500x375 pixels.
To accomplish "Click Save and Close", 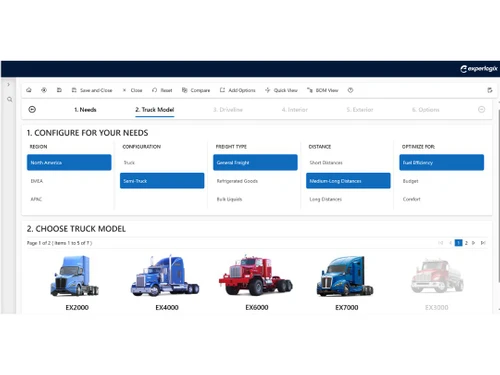I will pyautogui.click(x=92, y=90).
